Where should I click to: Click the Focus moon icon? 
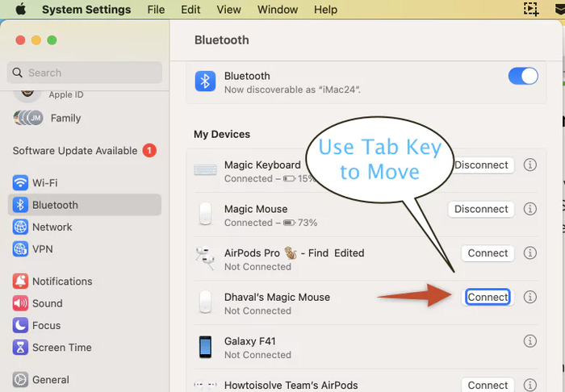20,325
